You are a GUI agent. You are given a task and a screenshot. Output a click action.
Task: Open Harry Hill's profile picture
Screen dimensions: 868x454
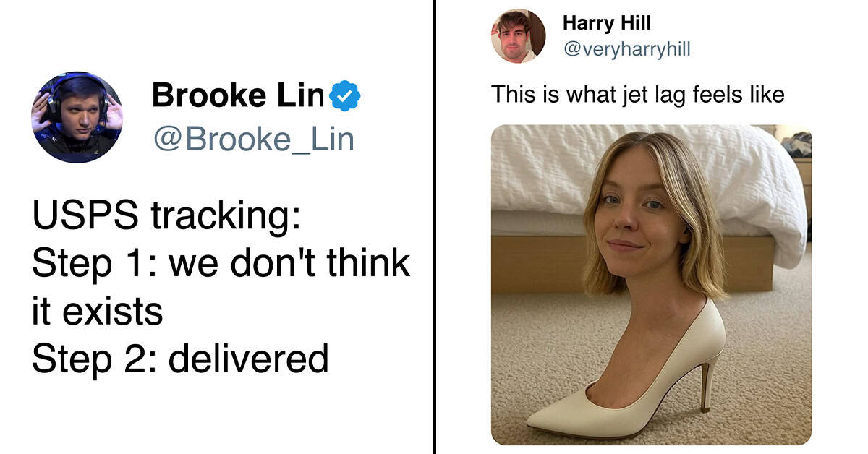click(518, 36)
